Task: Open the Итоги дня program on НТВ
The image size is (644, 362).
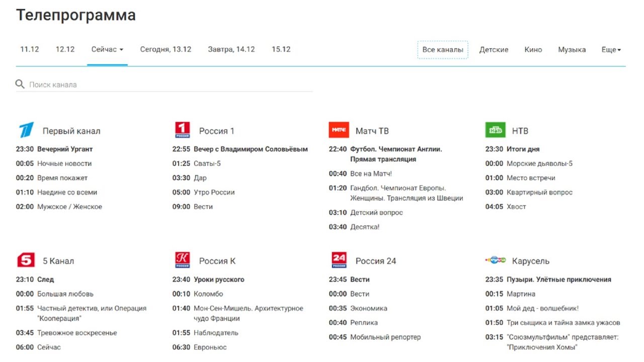Action: coord(523,149)
